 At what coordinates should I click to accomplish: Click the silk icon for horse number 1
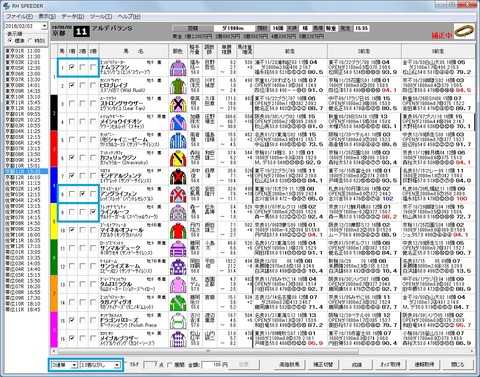[178, 68]
